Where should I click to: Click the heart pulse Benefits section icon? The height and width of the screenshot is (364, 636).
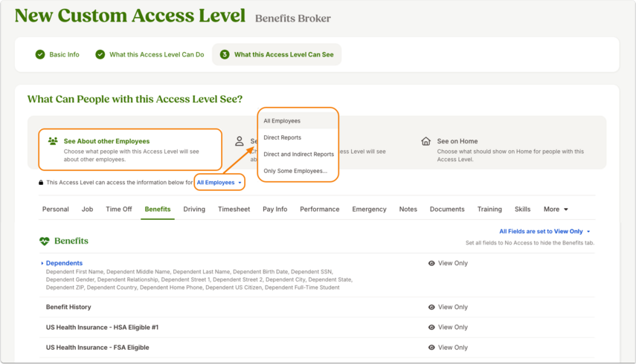pyautogui.click(x=44, y=241)
